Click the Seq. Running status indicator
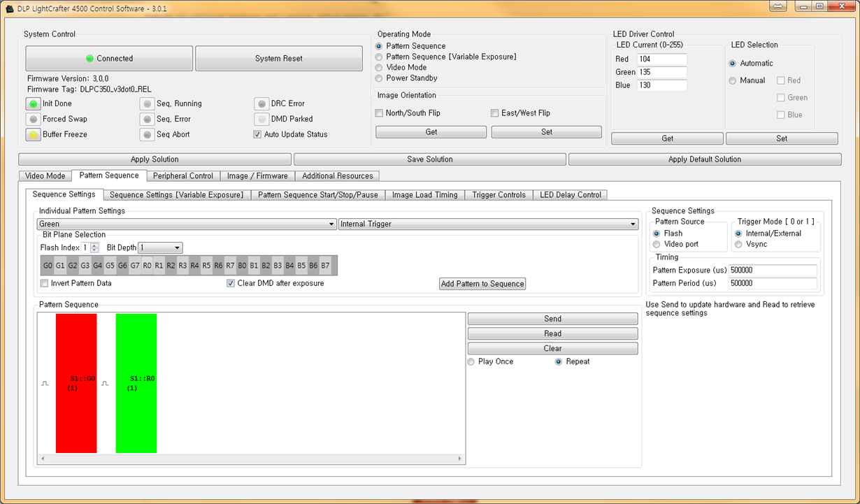This screenshot has width=860, height=504. tap(147, 103)
